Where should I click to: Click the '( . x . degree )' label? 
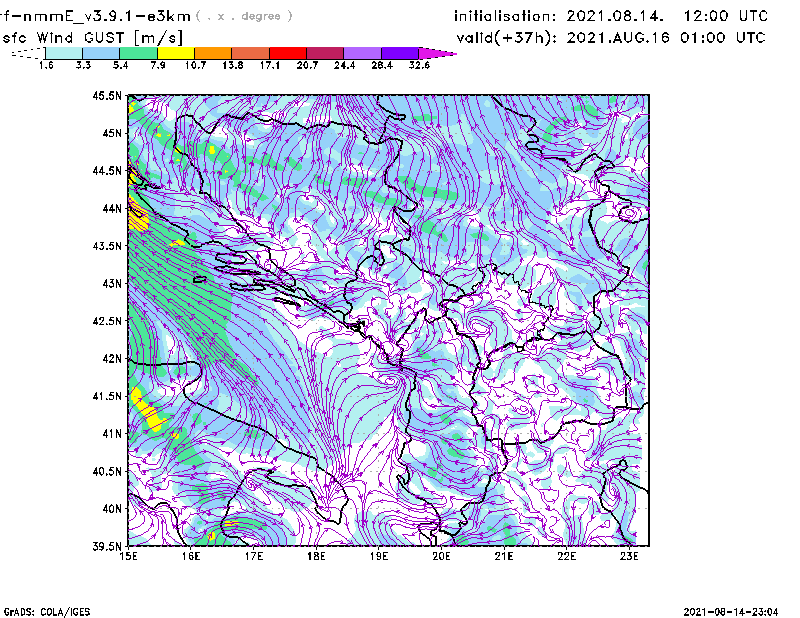pyautogui.click(x=244, y=16)
